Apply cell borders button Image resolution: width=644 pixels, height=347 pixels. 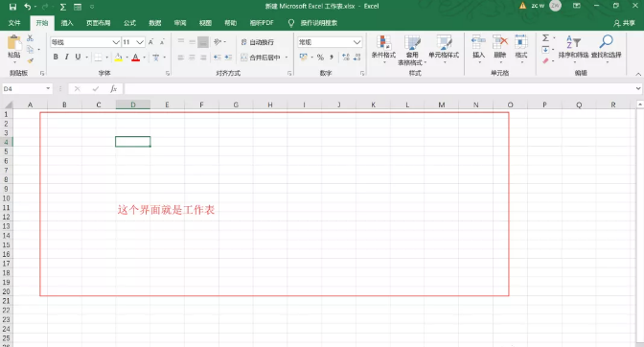click(x=98, y=58)
